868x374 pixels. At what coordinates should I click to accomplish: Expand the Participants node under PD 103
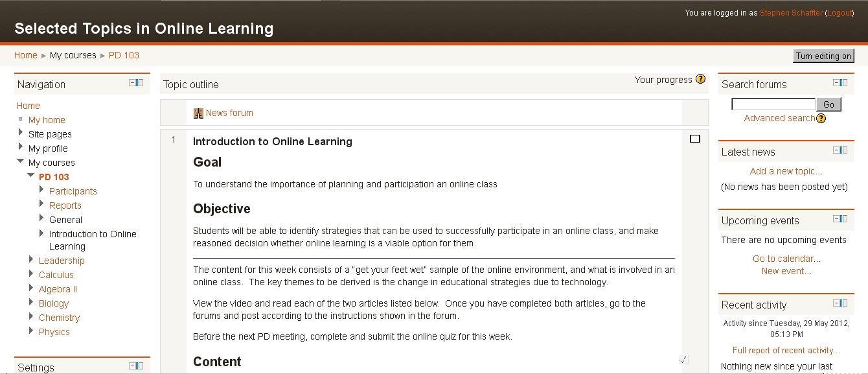(x=41, y=191)
